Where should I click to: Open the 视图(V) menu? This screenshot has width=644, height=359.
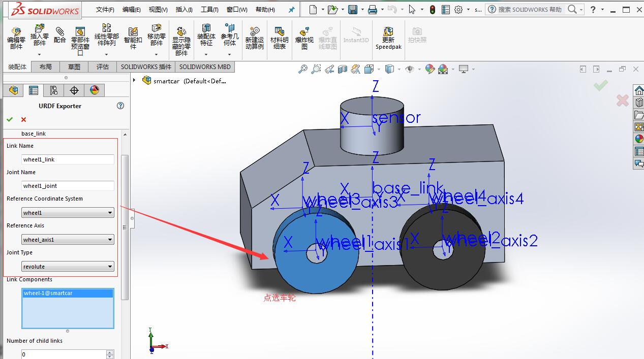click(x=158, y=10)
